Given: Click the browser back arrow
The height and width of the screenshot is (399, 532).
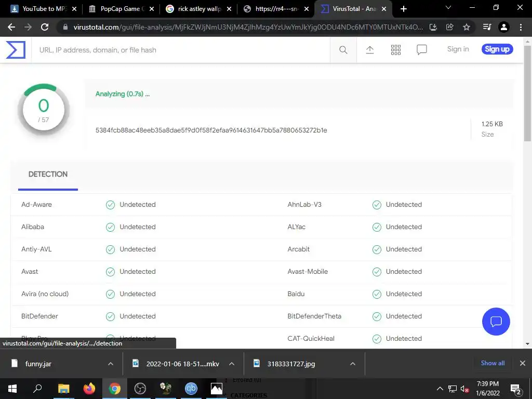Looking at the screenshot, I should click(x=11, y=27).
